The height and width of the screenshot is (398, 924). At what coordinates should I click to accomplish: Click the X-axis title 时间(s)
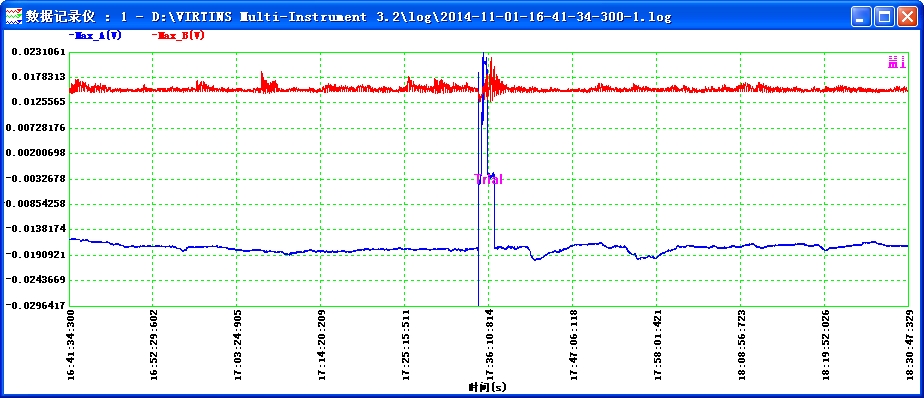(x=487, y=387)
